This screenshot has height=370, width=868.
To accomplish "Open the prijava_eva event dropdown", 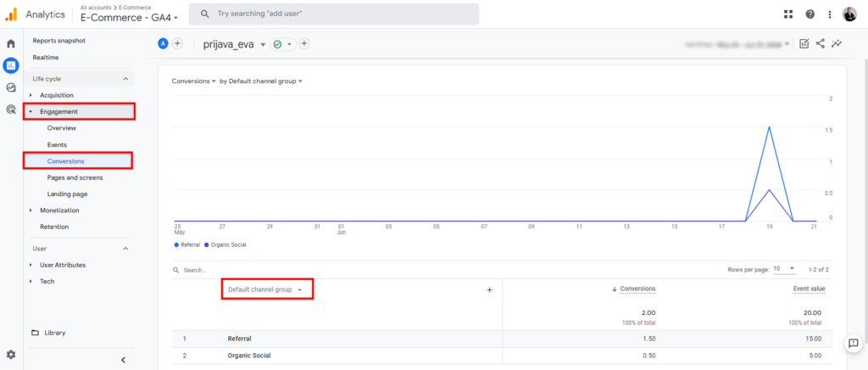I will click(263, 44).
